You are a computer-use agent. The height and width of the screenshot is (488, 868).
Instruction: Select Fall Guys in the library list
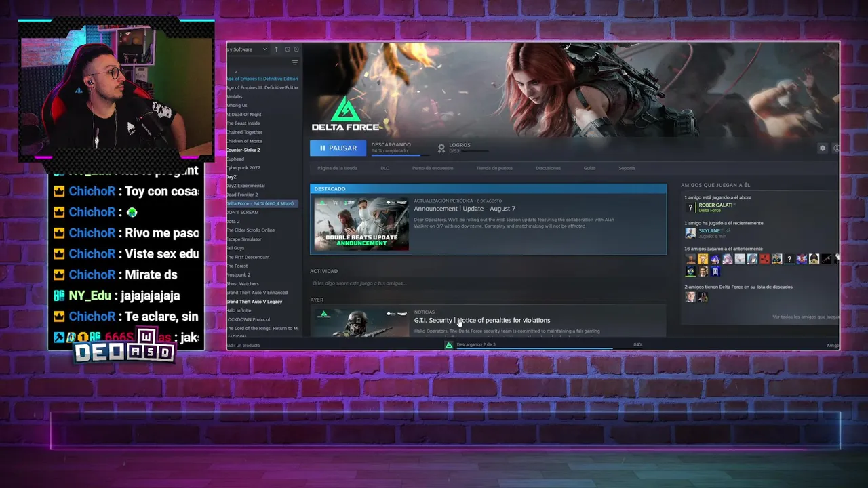click(x=235, y=248)
